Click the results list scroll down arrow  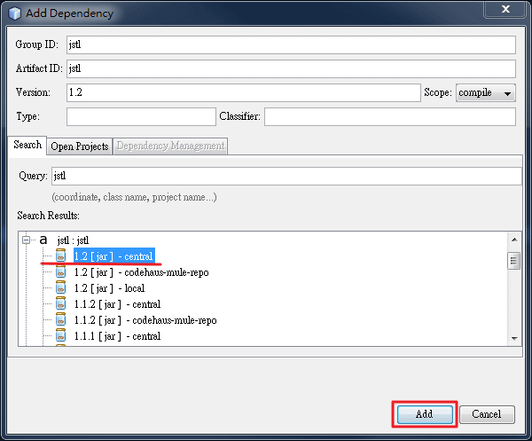pyautogui.click(x=514, y=338)
